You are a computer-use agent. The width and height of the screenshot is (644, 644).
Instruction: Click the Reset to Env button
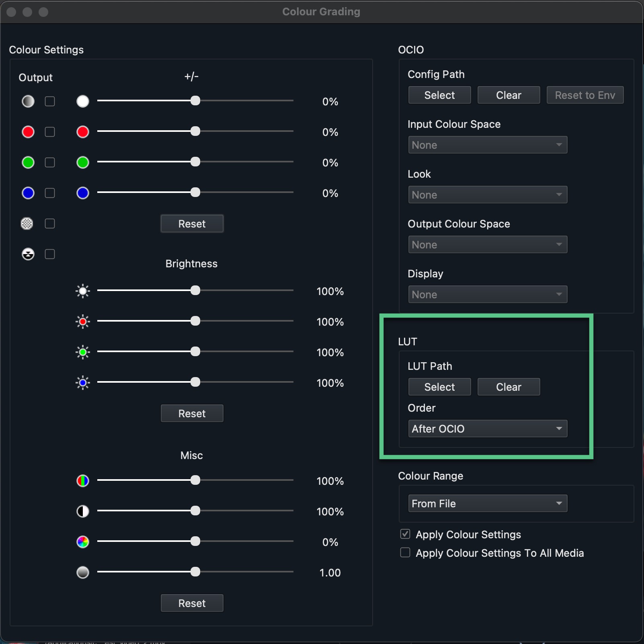[585, 95]
